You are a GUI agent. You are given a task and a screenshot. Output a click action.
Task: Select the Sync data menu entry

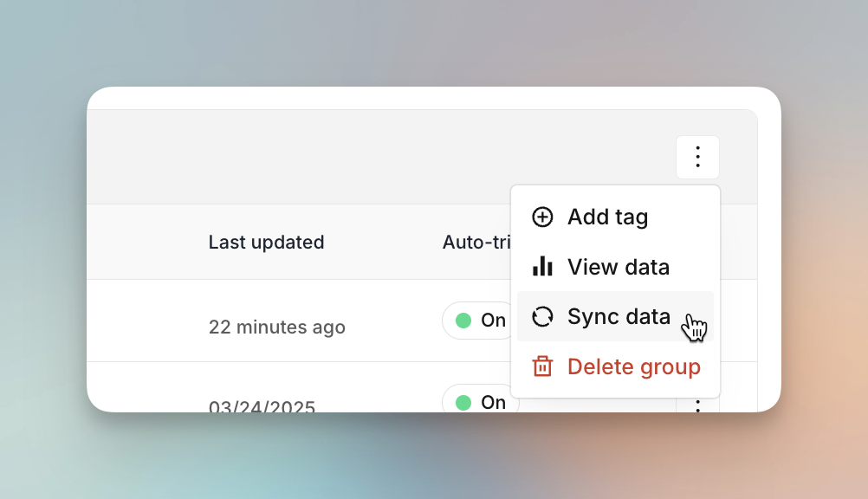(615, 316)
